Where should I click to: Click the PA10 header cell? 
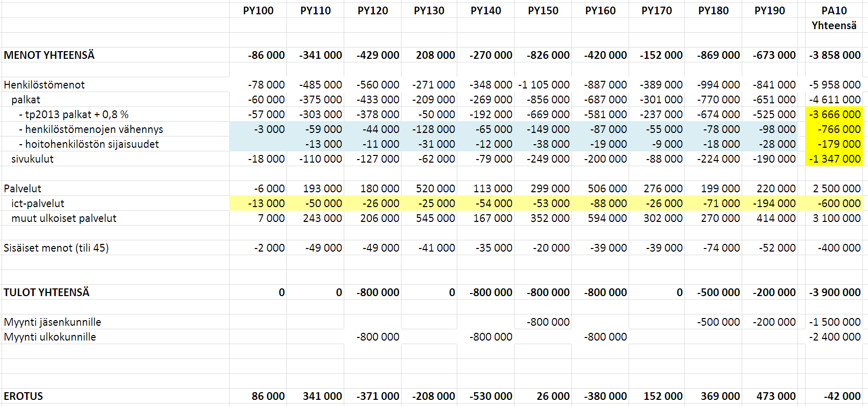834,11
